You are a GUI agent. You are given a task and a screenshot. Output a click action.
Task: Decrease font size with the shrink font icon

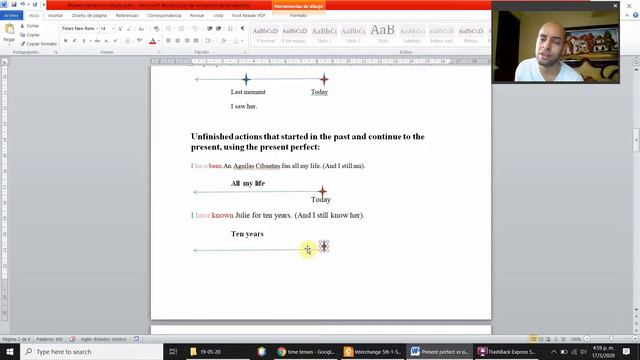[129, 29]
